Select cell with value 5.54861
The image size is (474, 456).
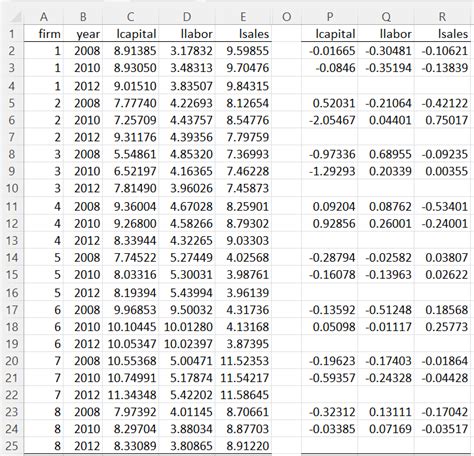[130, 154]
